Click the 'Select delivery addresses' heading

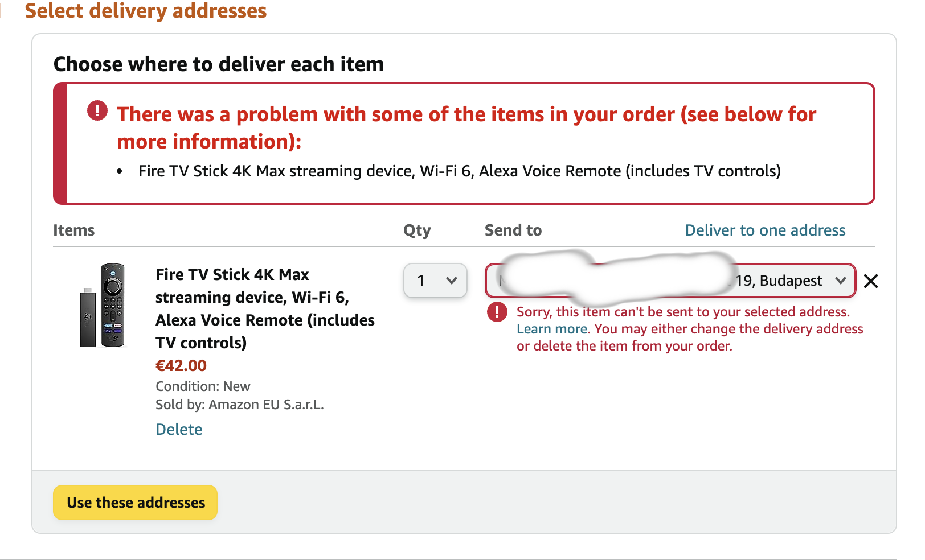(146, 11)
